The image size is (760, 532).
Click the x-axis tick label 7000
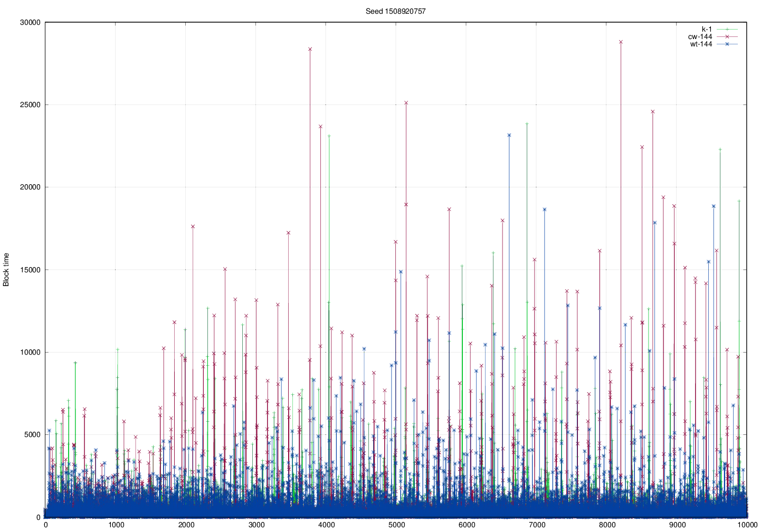pos(537,525)
